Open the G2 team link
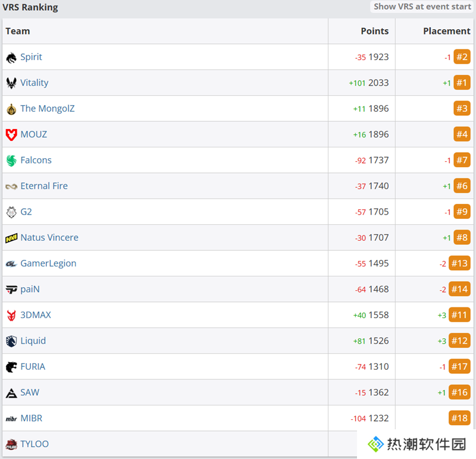 click(x=26, y=212)
